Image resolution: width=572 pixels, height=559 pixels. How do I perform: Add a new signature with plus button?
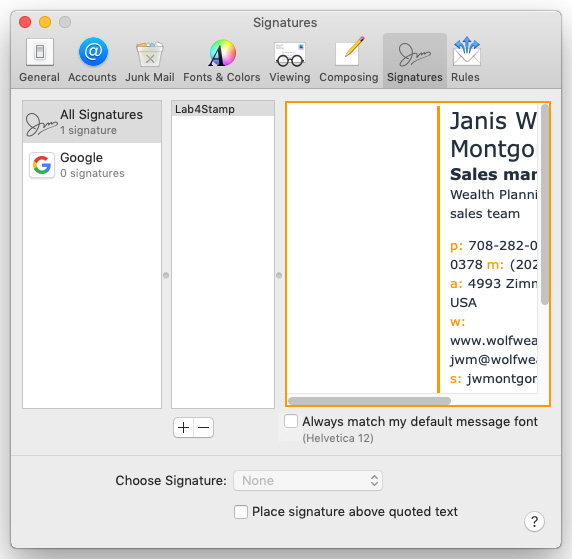183,427
